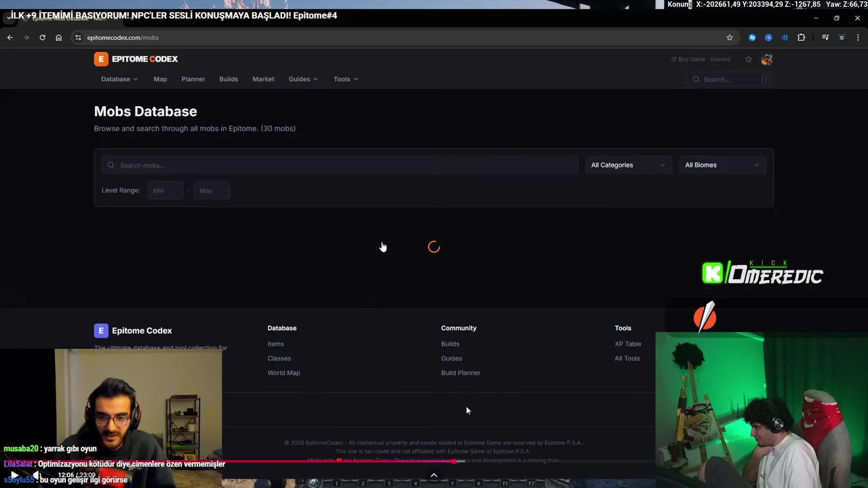868x488 pixels.
Task: Click the browser profile icon
Action: [x=842, y=37]
